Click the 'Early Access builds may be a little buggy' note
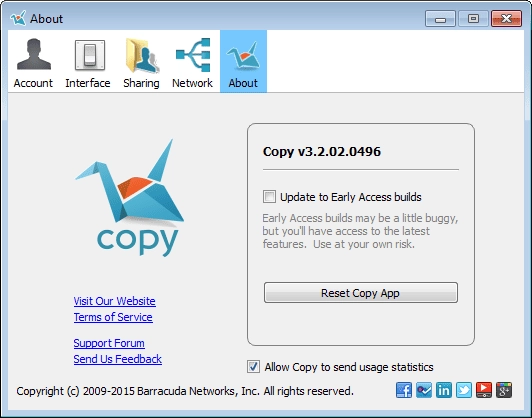The width and height of the screenshot is (532, 418). tap(360, 231)
